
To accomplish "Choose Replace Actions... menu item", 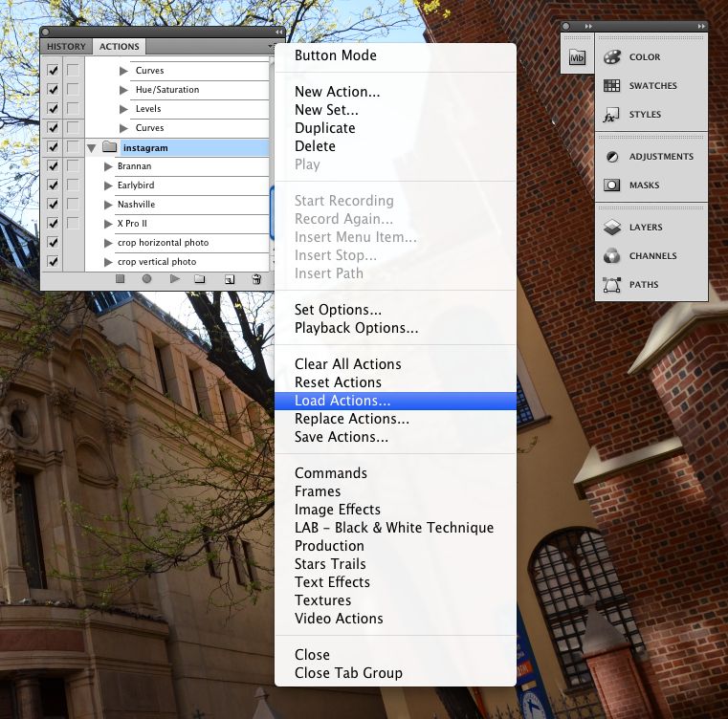I will click(x=395, y=419).
